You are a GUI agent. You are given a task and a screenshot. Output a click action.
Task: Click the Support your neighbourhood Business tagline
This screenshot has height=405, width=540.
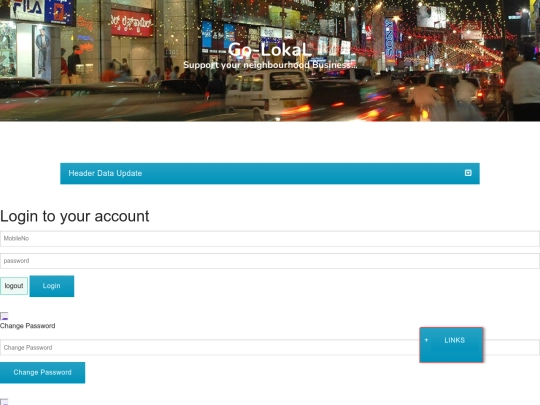[x=270, y=65]
